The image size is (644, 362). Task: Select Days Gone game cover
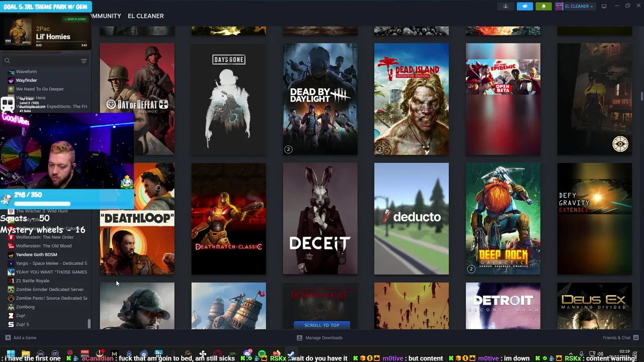tap(228, 99)
